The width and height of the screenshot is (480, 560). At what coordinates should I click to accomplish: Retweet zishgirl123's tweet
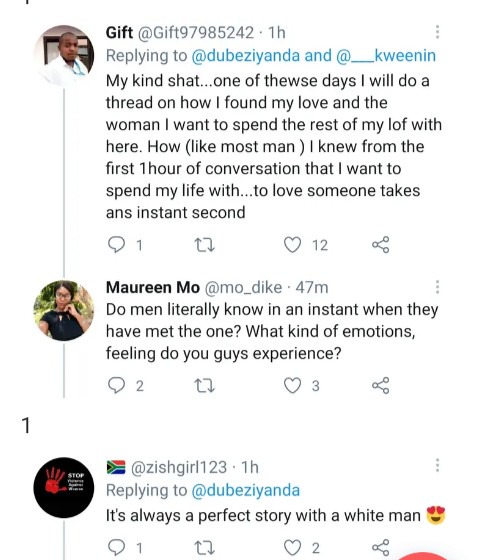point(204,548)
